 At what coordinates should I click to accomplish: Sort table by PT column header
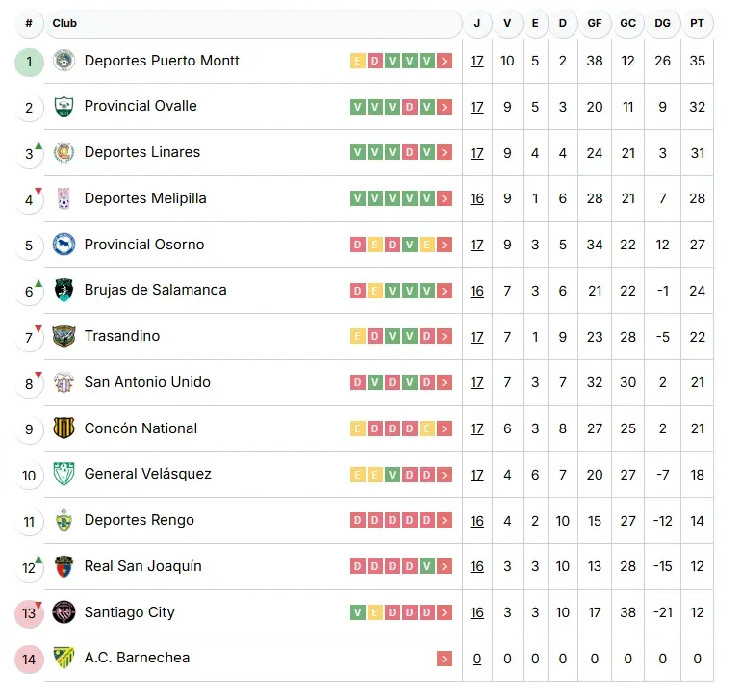point(697,23)
